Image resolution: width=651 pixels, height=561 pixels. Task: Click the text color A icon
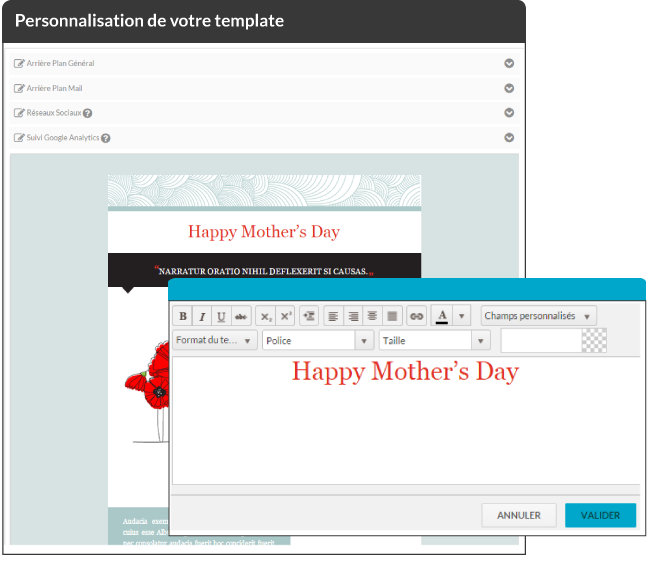[x=442, y=316]
